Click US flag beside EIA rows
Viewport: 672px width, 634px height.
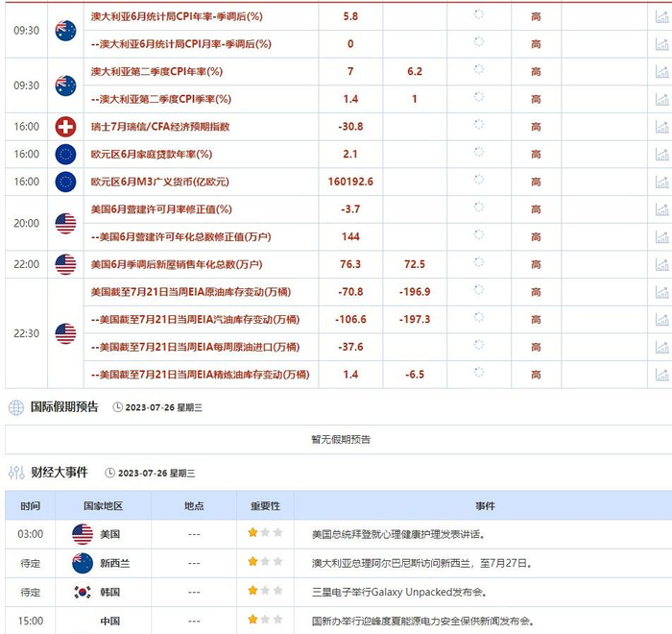65,333
